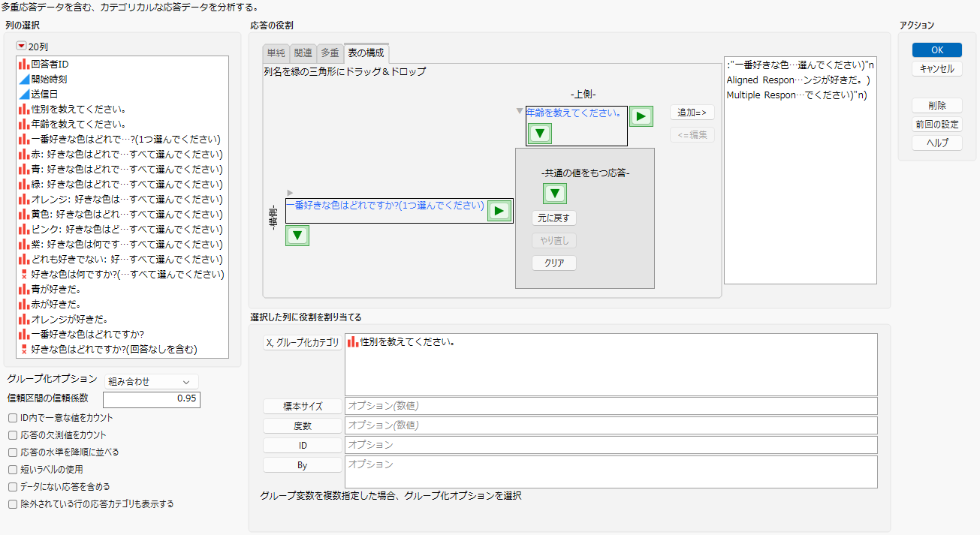Click the icon of 性別を教えてください。 in the column list
980x535 pixels.
24,110
